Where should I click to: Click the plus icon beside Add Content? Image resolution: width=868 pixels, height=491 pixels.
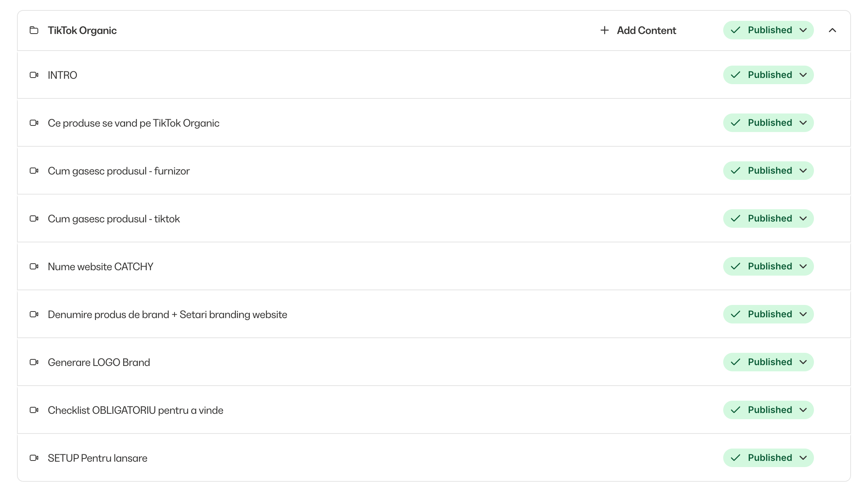(605, 30)
